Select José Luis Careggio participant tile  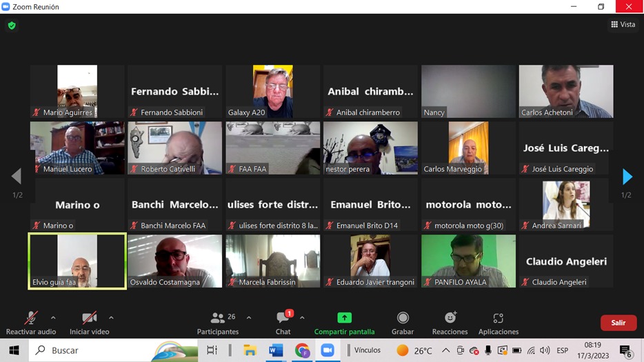coord(566,148)
